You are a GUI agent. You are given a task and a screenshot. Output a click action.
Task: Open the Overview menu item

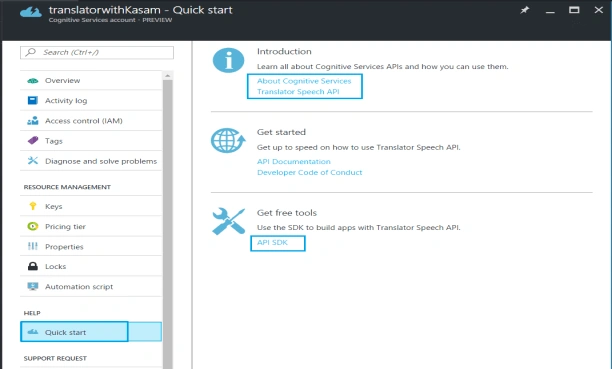(91, 80)
